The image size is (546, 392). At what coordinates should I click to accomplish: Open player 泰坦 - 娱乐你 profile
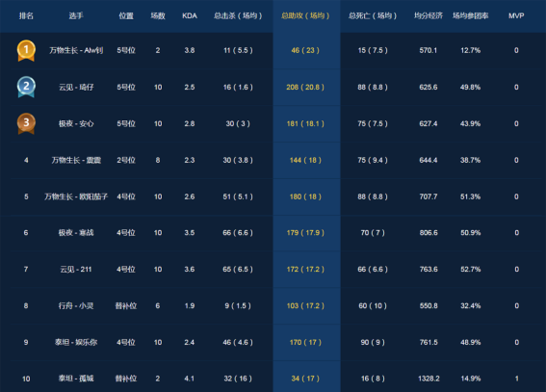[76, 342]
